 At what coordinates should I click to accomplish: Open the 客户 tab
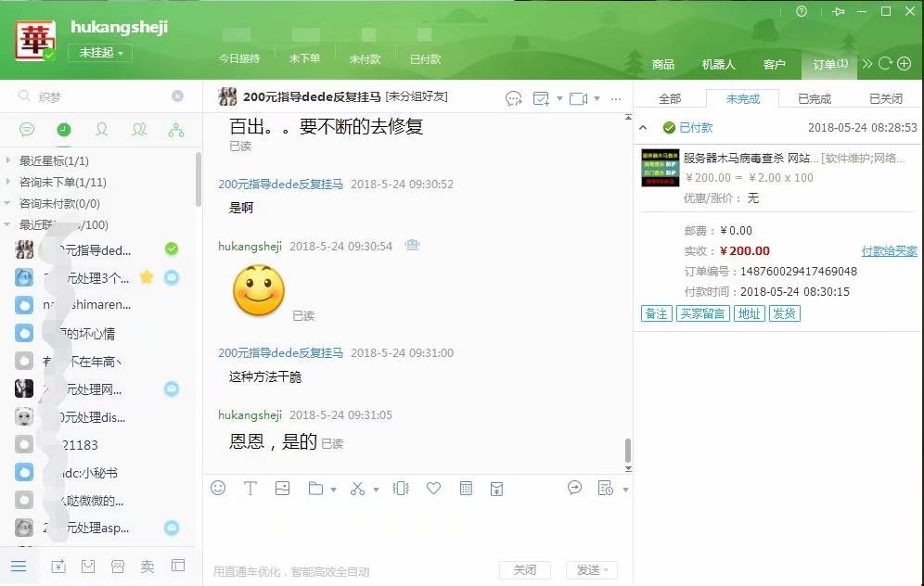click(x=774, y=64)
